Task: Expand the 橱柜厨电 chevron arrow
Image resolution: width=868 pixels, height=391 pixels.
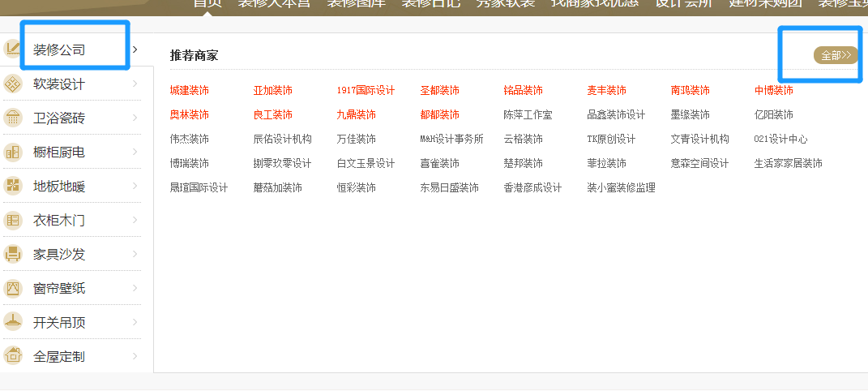Action: [x=135, y=152]
